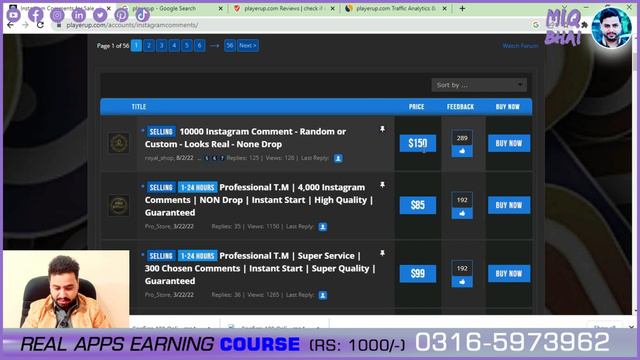The height and width of the screenshot is (360, 640).
Task: Open a new browser tab with plus
Action: coord(462,8)
